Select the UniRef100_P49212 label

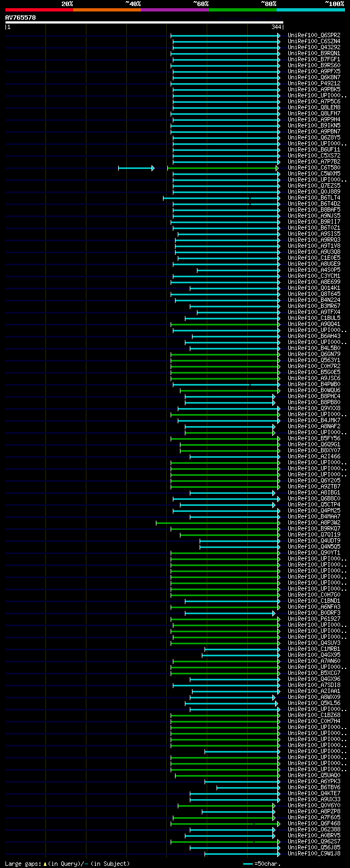coord(314,83)
